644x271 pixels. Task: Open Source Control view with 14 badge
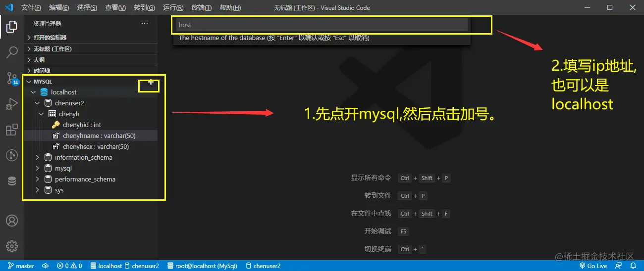point(12,78)
